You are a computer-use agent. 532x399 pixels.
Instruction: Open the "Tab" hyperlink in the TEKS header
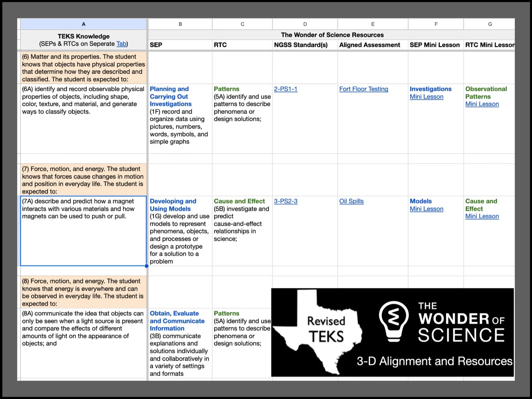point(121,44)
